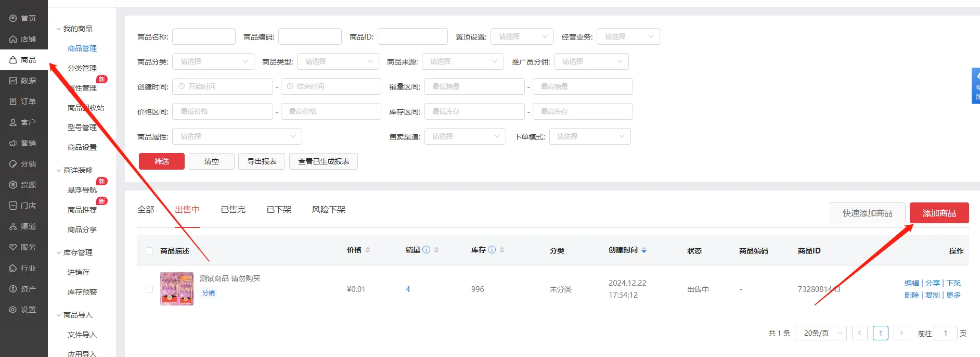Click the 快速添加商品 button
The image size is (980, 357).
point(868,213)
